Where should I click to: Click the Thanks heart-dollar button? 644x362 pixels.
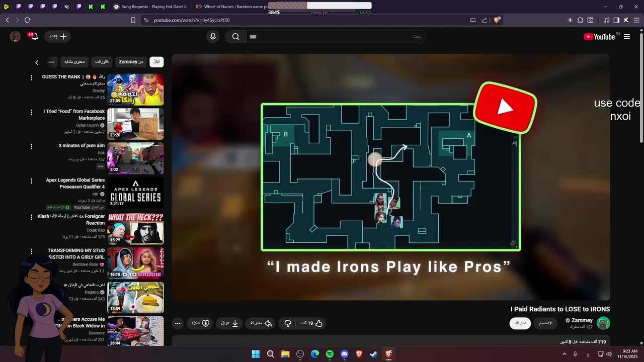pos(200,323)
